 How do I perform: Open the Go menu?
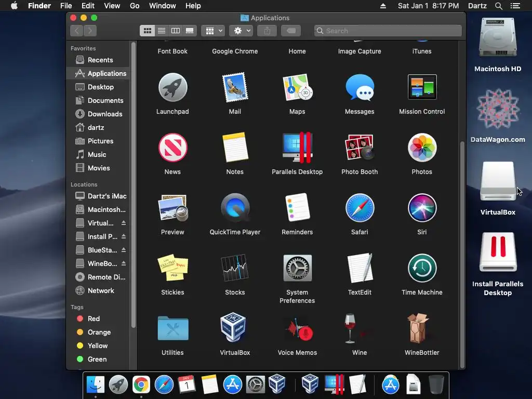pos(135,6)
